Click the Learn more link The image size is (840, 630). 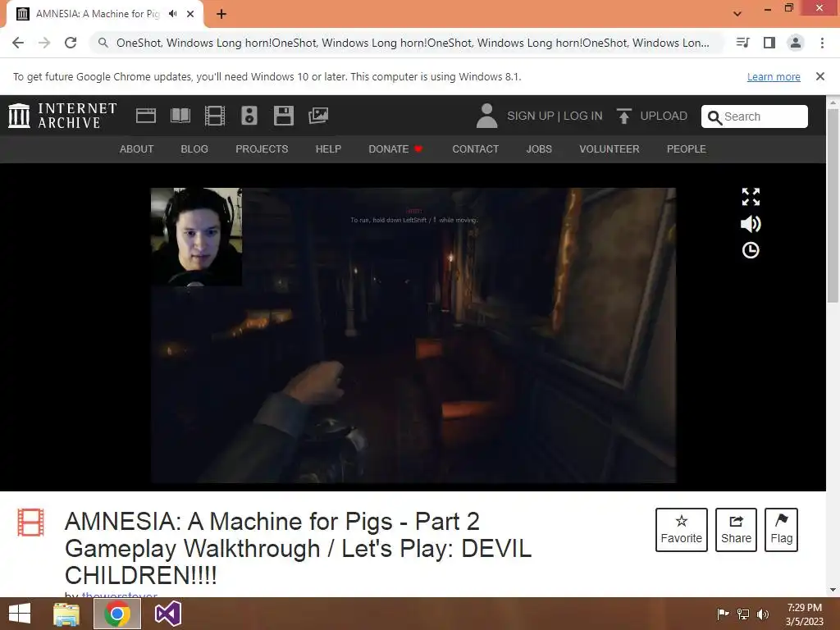(x=774, y=76)
